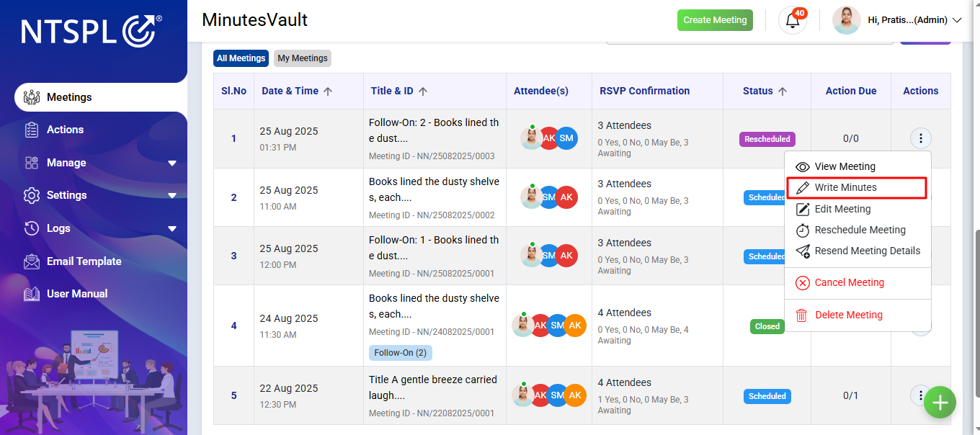
Task: Click the Meetings people icon in sidebar
Action: [x=31, y=97]
